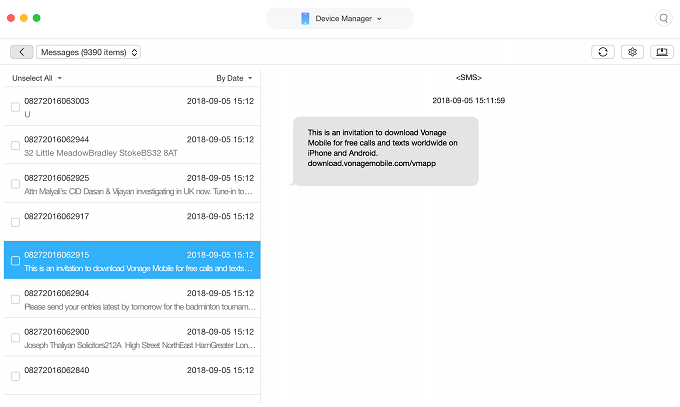Check the box for 08272016062925
Viewport: 680px width, 407px height.
(x=15, y=184)
